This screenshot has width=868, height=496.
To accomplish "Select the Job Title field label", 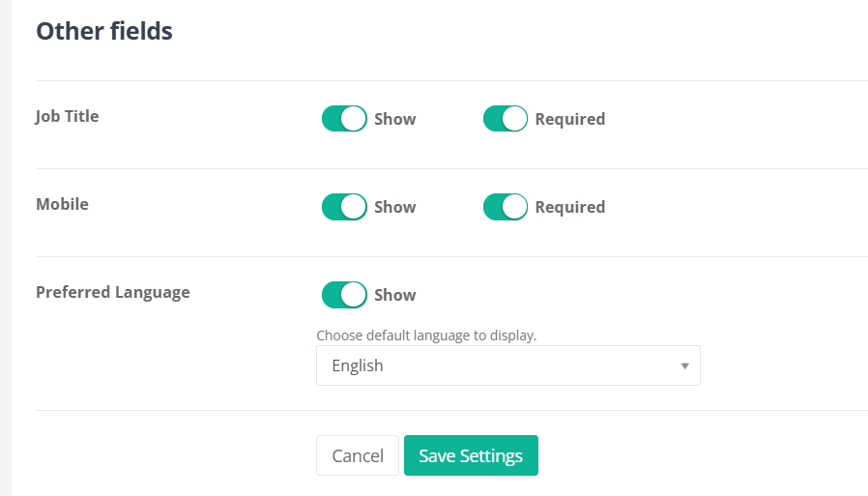I will tap(67, 116).
